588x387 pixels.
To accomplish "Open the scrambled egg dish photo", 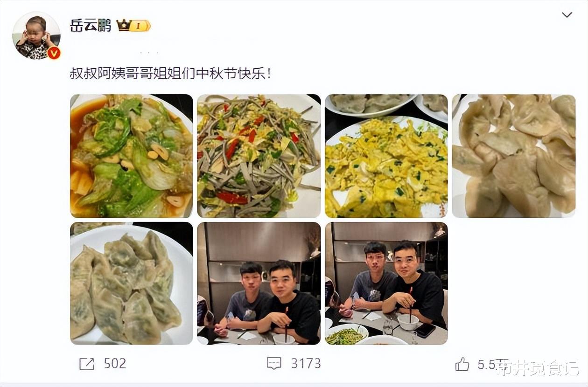I will (386, 156).
